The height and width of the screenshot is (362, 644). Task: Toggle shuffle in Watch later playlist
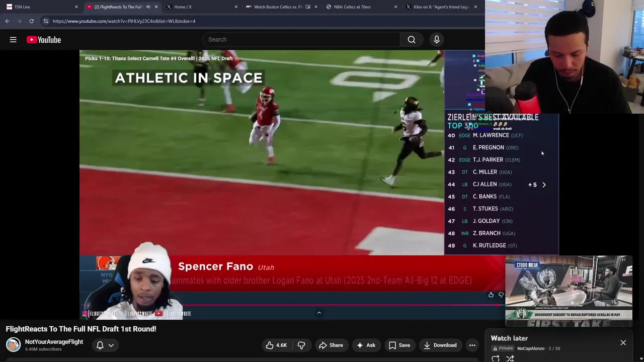510,358
